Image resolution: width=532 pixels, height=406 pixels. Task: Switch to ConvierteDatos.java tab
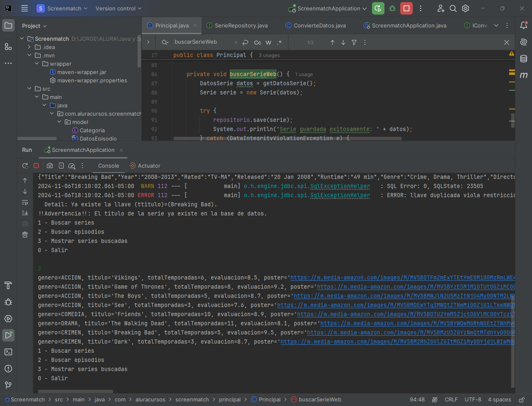(315, 25)
